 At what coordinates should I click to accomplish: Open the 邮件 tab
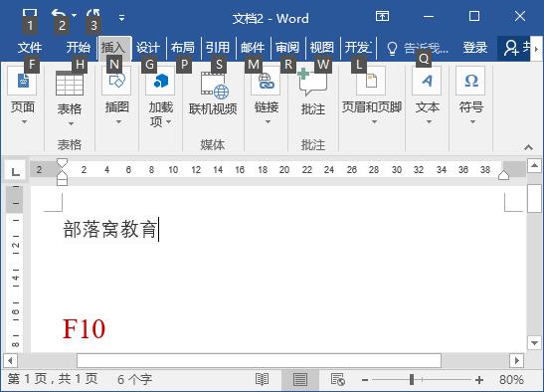point(253,47)
